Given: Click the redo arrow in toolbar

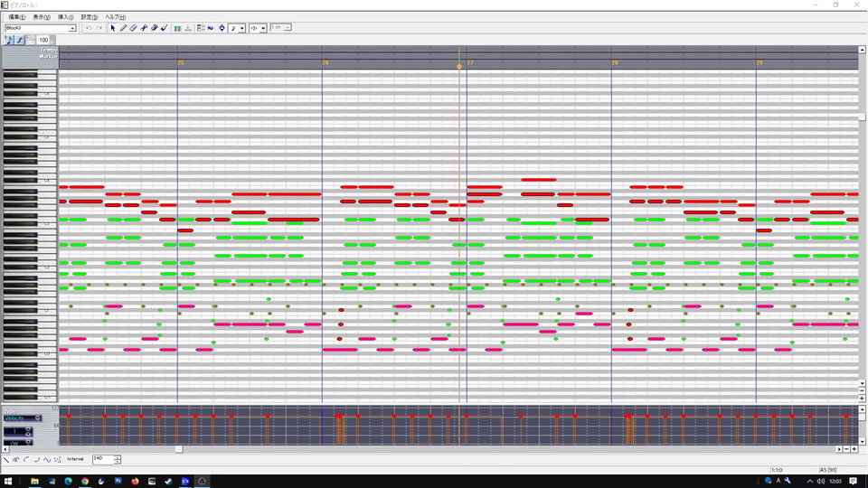Looking at the screenshot, I should [x=99, y=28].
